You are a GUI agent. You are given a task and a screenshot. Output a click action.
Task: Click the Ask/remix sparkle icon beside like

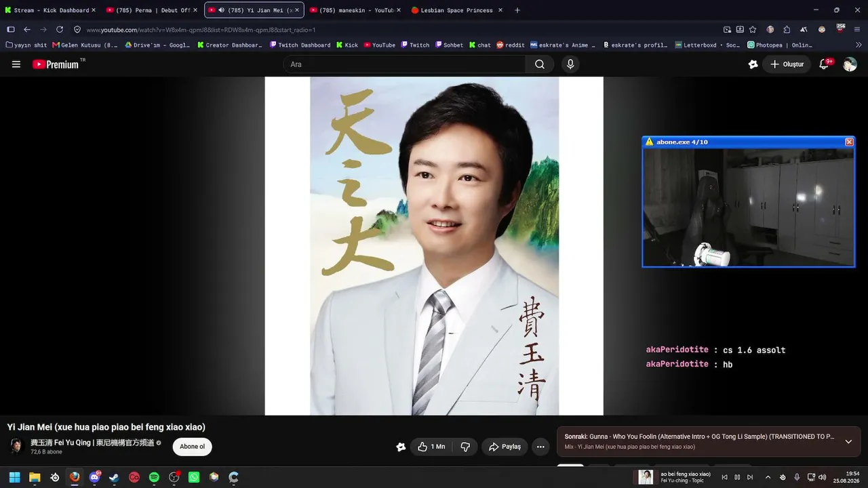(401, 447)
